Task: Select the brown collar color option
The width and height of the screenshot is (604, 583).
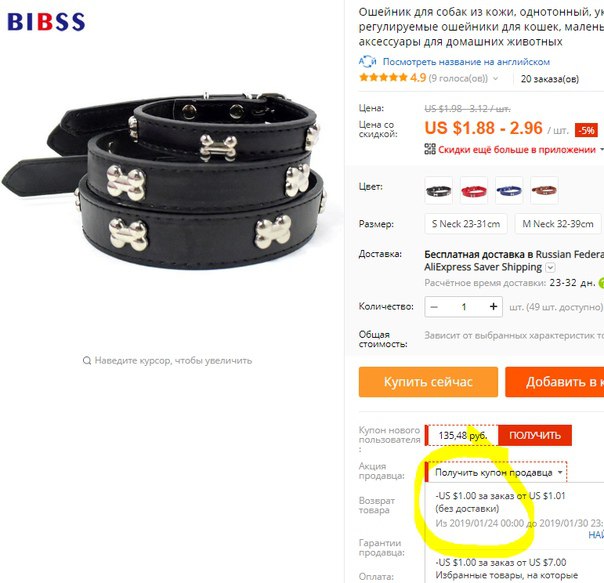Action: coord(544,190)
